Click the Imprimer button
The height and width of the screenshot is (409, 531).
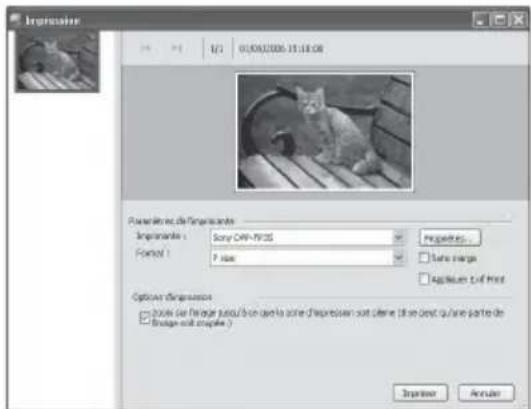point(420,393)
